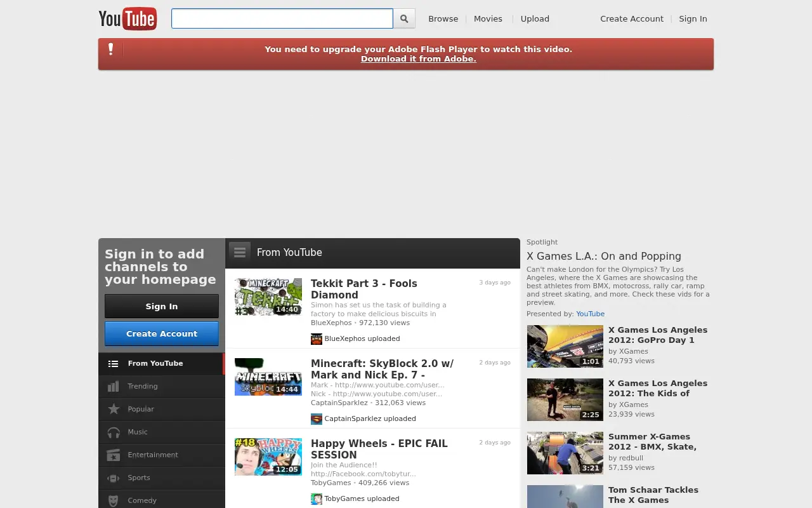Open The Kids of X Games thumbnail
Screen dimensions: 812x508
coord(565,399)
